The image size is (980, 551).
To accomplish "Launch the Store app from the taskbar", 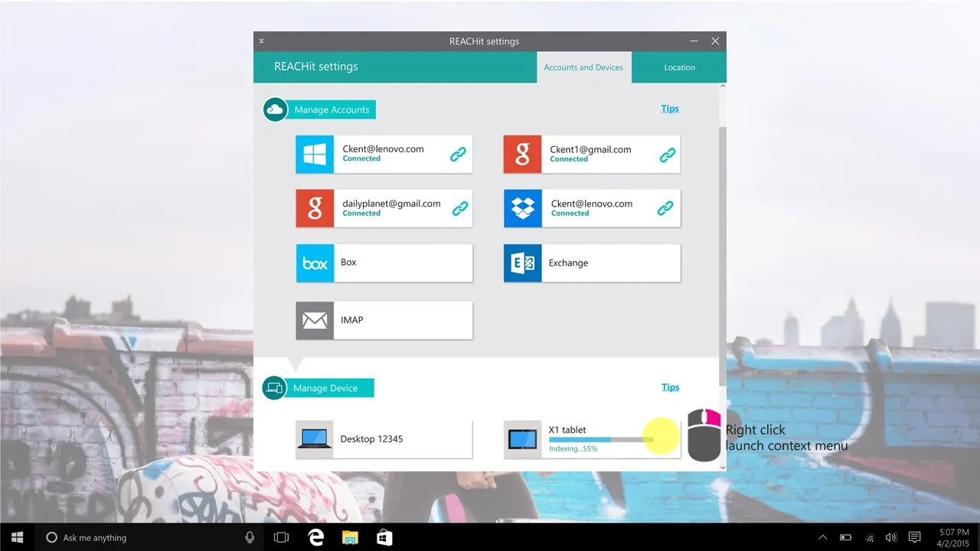I will pos(384,537).
